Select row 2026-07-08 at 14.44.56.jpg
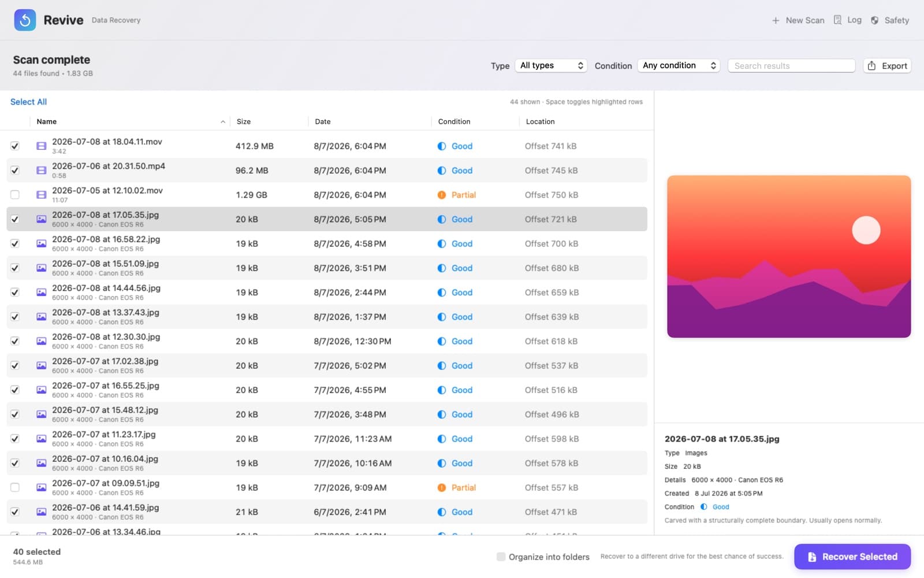This screenshot has height=578, width=924. (327, 292)
